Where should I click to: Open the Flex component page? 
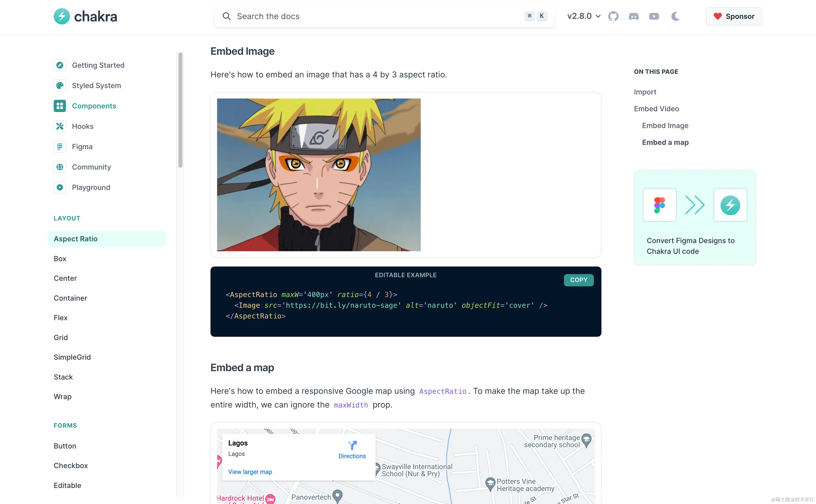pyautogui.click(x=61, y=318)
